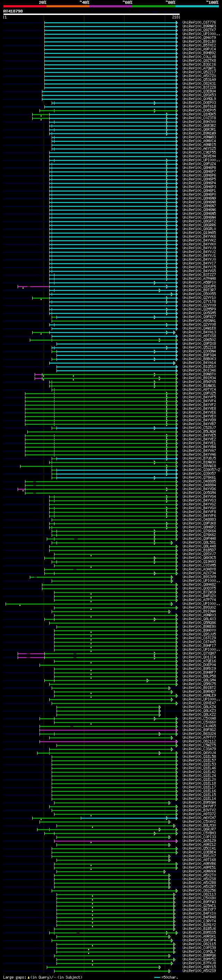Select hit label UniRef100_B9F862
The image size is (222, 980).
click(x=199, y=730)
